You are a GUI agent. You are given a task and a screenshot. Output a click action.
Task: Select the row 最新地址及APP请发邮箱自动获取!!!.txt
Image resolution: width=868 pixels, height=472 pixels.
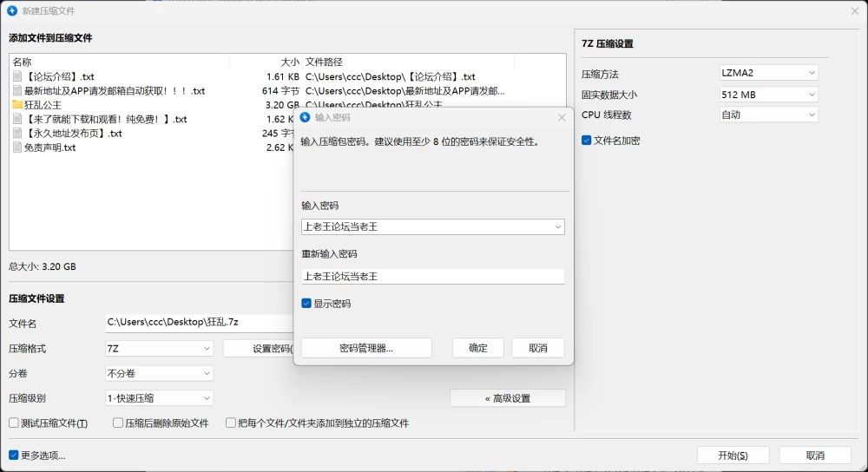pos(287,91)
